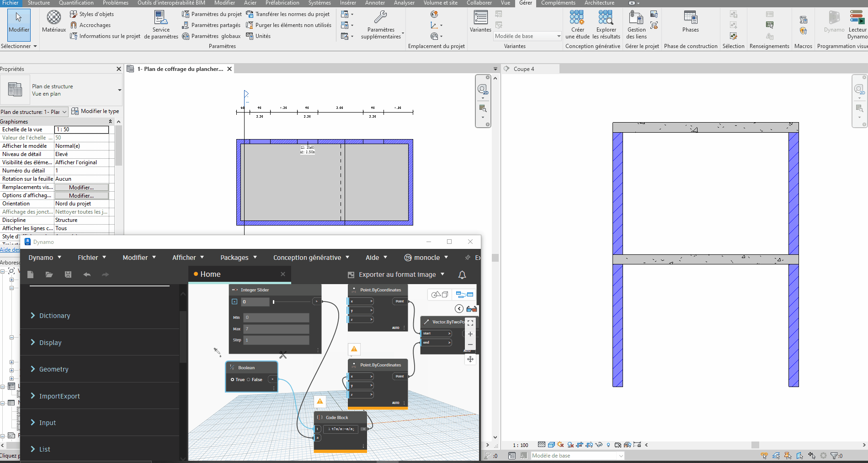Click Créer une étude icon
The height and width of the screenshot is (463, 868).
(x=577, y=17)
